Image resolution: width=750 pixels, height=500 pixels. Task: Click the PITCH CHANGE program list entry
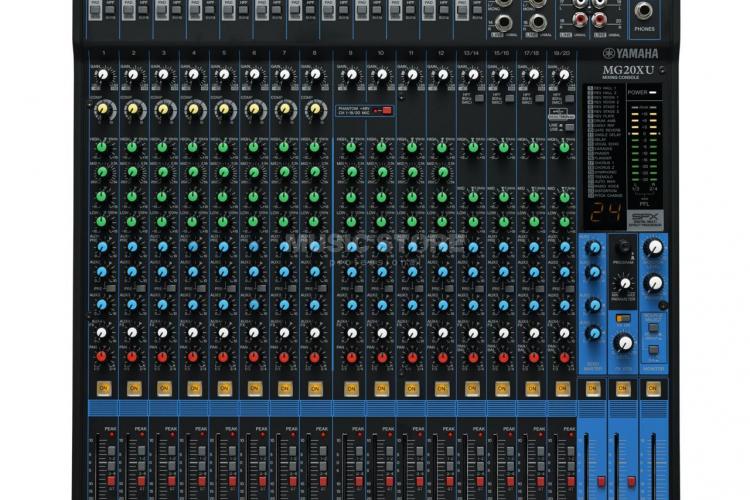coord(606,195)
